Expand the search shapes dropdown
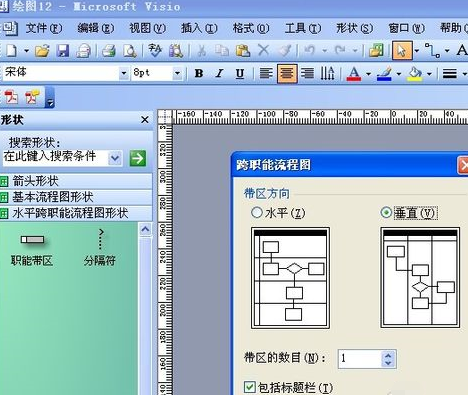Viewport: 468px width, 395px height. (115, 158)
